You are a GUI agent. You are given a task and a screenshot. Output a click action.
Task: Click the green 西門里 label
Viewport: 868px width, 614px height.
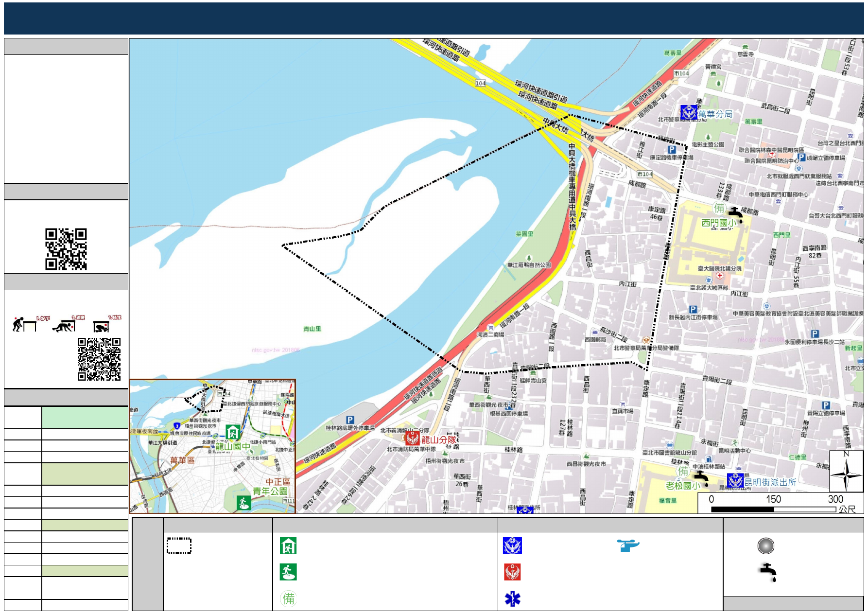(782, 235)
